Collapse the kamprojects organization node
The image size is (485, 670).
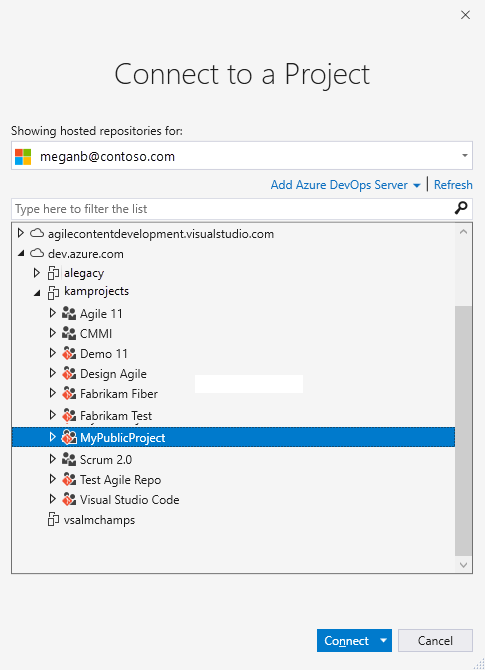tap(37, 293)
